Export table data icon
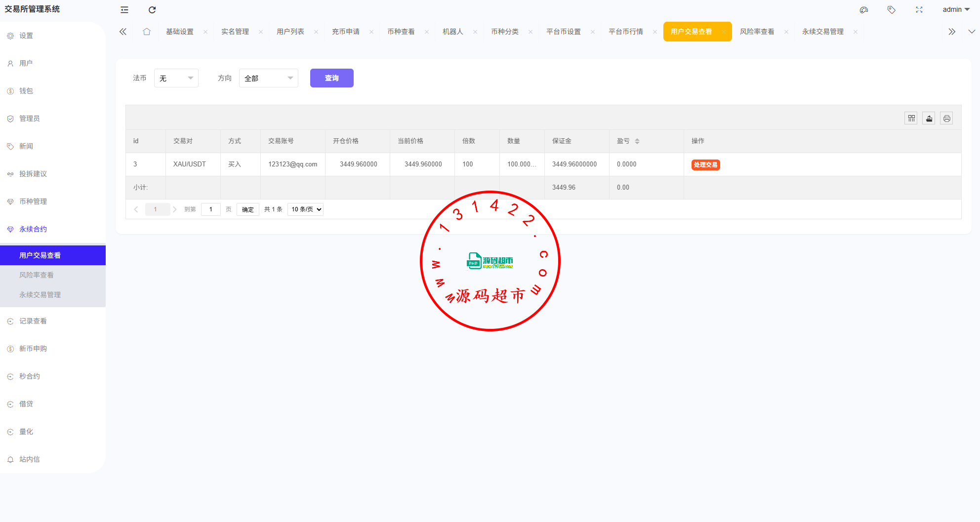This screenshot has width=980, height=522. tap(929, 119)
